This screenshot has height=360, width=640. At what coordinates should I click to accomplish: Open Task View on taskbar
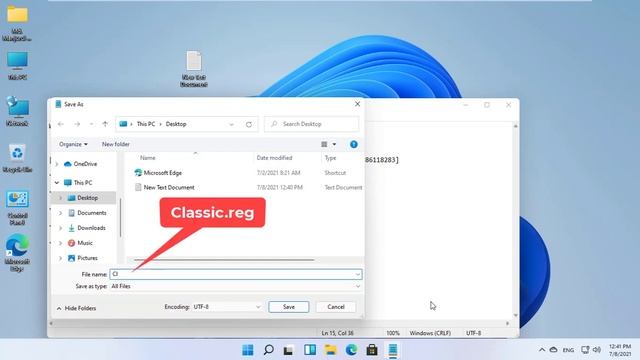[289, 350]
